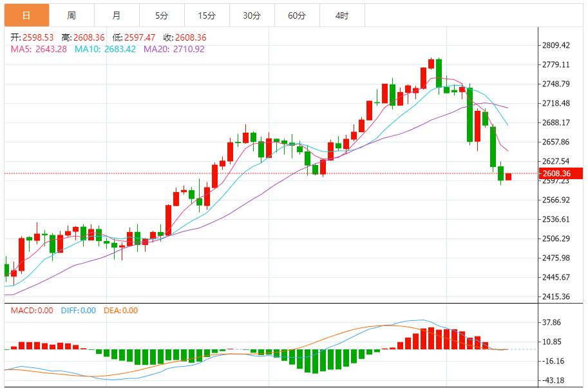Click the 收: 2608.36 closing price value
588x388 pixels.
click(x=185, y=38)
